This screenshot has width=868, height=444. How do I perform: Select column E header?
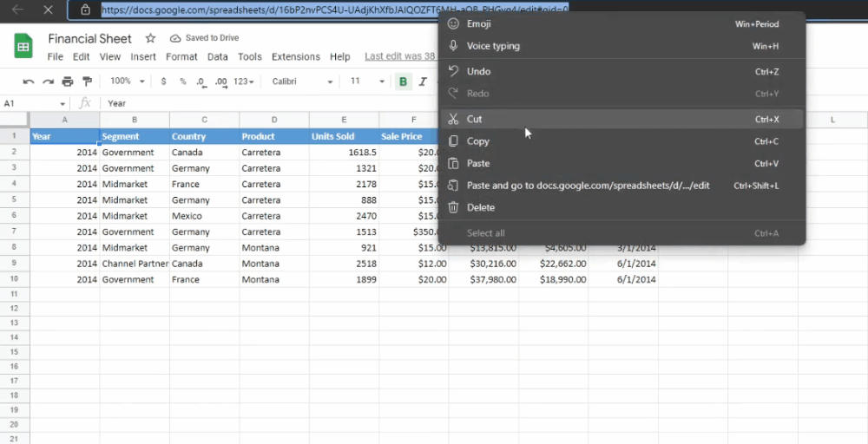tap(344, 120)
